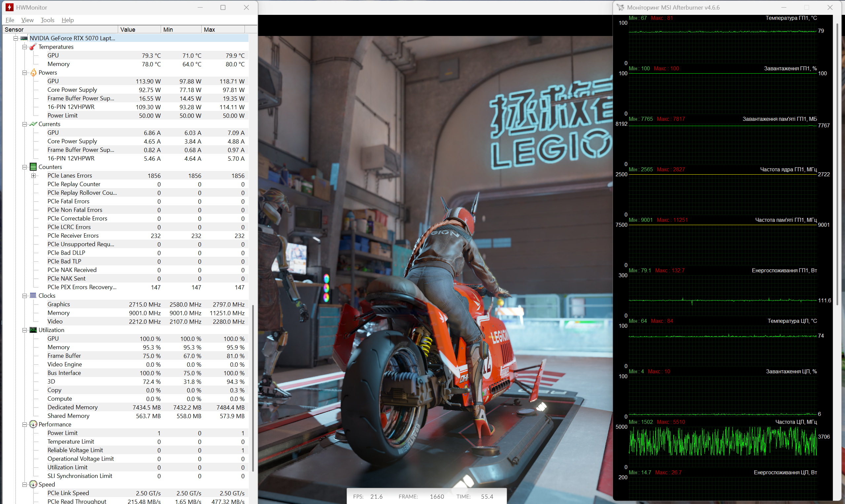Open the Tools menu

tap(47, 20)
